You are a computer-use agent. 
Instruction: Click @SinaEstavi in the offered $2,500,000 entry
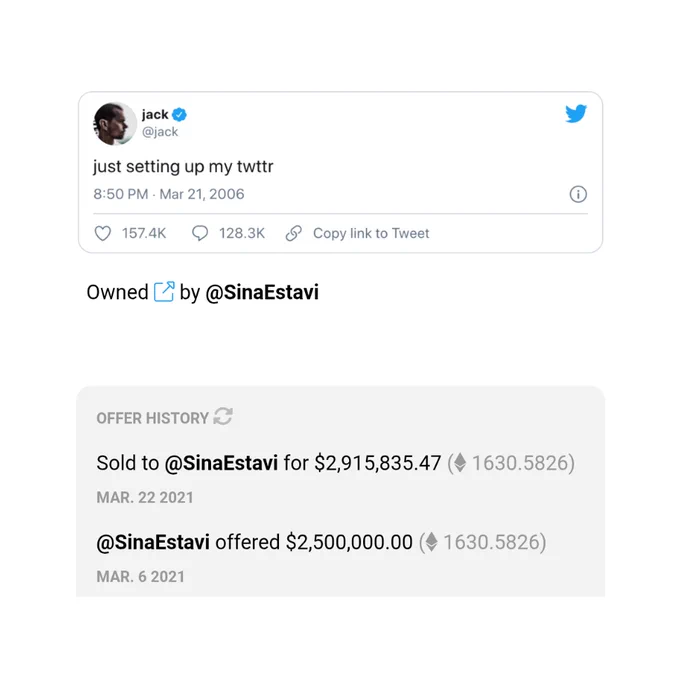(153, 542)
